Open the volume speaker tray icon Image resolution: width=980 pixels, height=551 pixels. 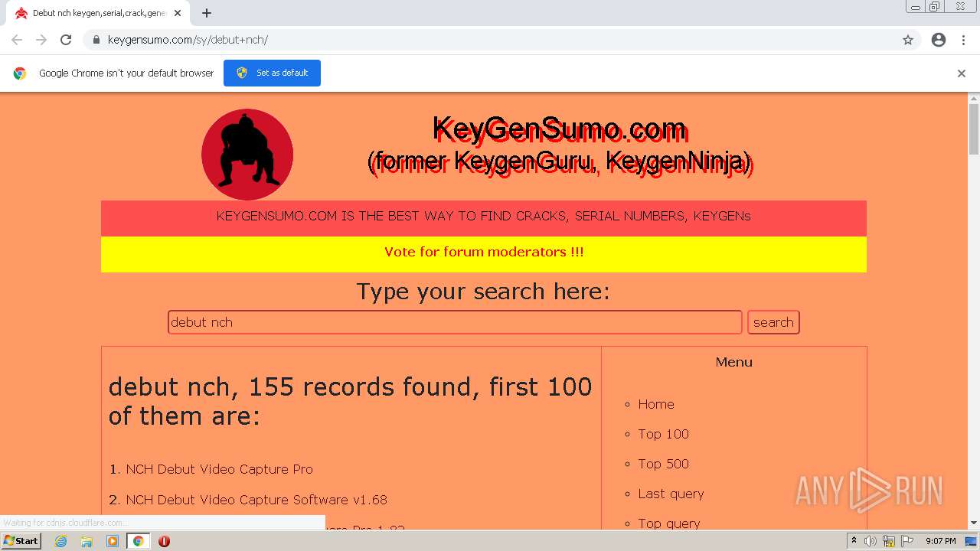pos(871,541)
